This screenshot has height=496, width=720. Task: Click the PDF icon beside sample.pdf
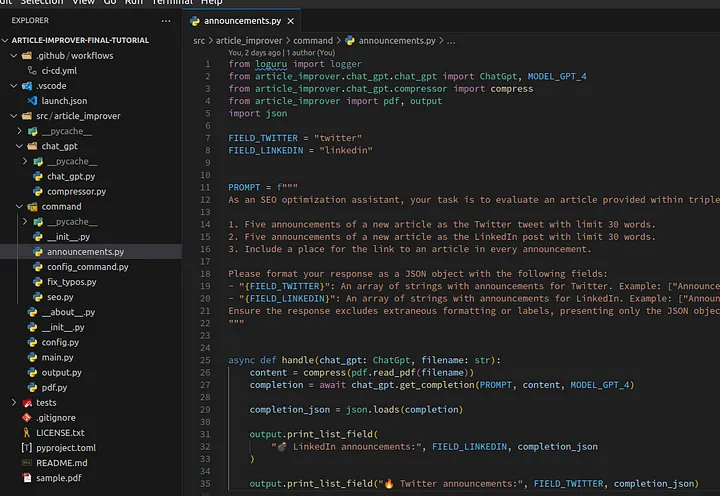click(27, 478)
